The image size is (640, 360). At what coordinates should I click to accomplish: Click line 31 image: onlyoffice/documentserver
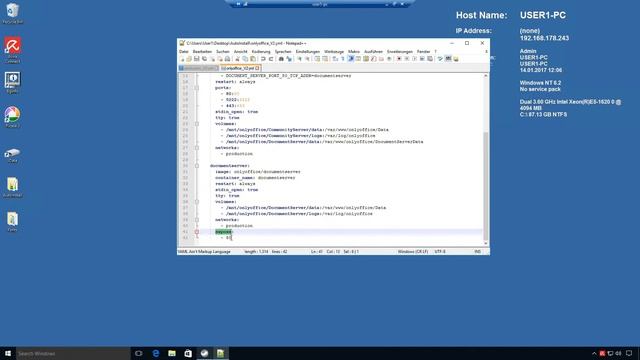(x=258, y=172)
